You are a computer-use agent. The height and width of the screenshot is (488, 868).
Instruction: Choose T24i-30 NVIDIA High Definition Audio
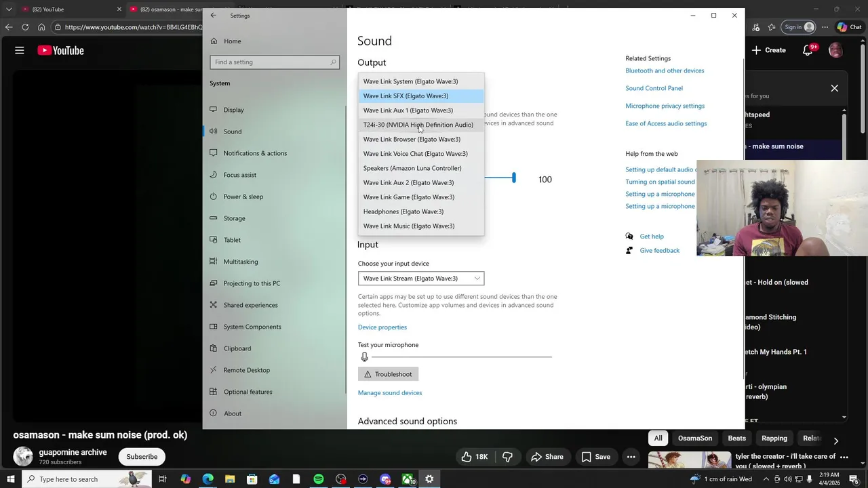[421, 125]
